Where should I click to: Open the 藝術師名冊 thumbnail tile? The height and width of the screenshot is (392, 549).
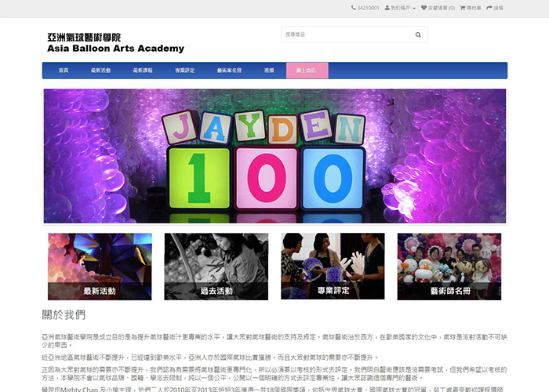449,267
